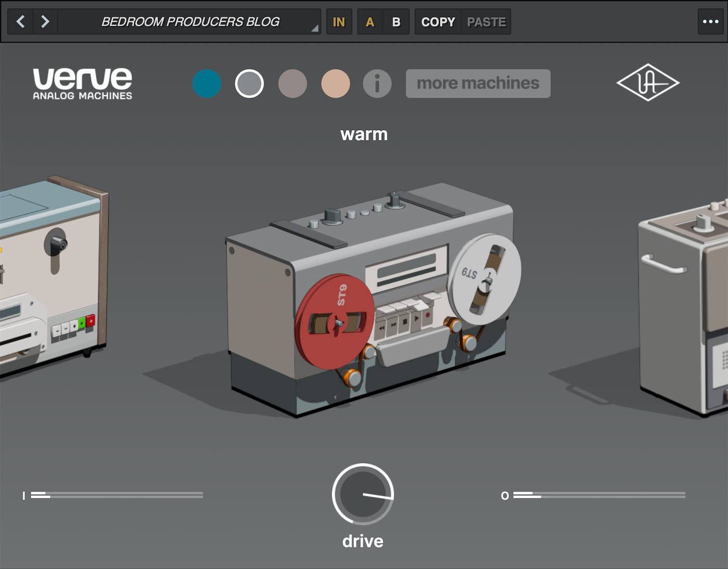Screen dimensions: 728x569
Task: Click the input level slider
Action: click(x=116, y=495)
